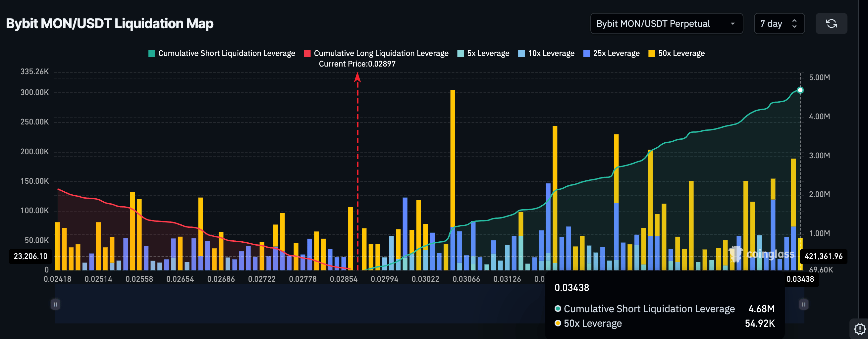Hide the Cumulative Long Liquidation Leverage series
The image size is (868, 339).
tap(380, 53)
